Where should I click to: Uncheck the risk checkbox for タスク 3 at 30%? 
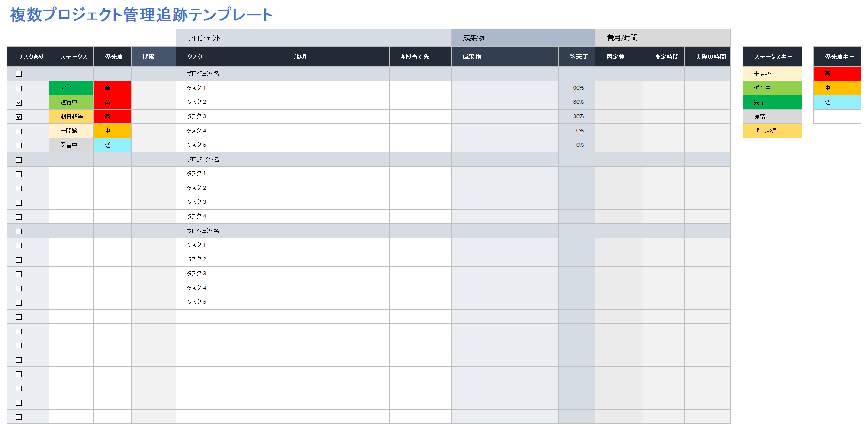pyautogui.click(x=19, y=117)
